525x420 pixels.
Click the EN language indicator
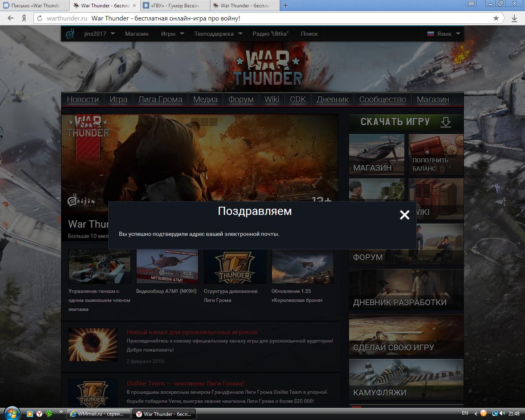(x=465, y=413)
